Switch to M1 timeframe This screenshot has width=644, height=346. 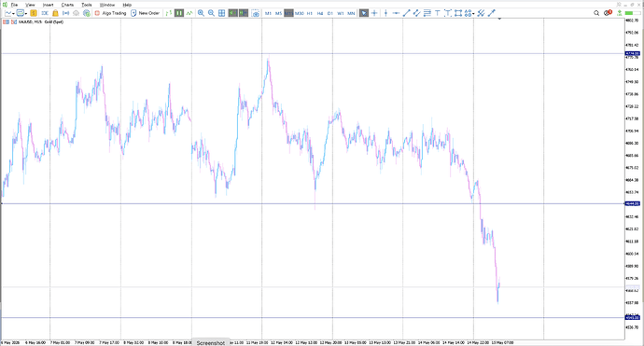[x=268, y=13]
